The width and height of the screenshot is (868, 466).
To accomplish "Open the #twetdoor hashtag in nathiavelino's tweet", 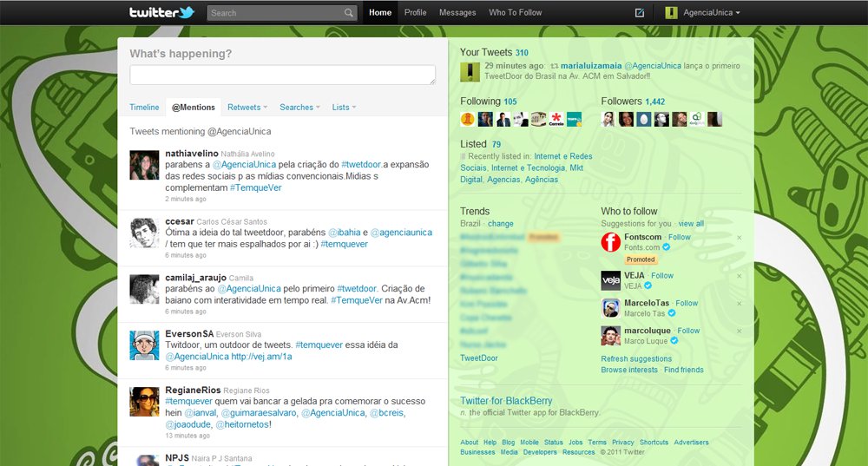I will pyautogui.click(x=361, y=164).
